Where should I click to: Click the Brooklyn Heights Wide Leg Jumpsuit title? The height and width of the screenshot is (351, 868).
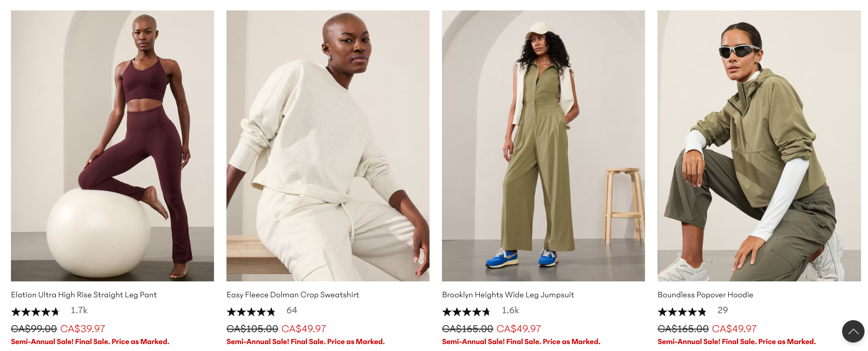pos(508,295)
